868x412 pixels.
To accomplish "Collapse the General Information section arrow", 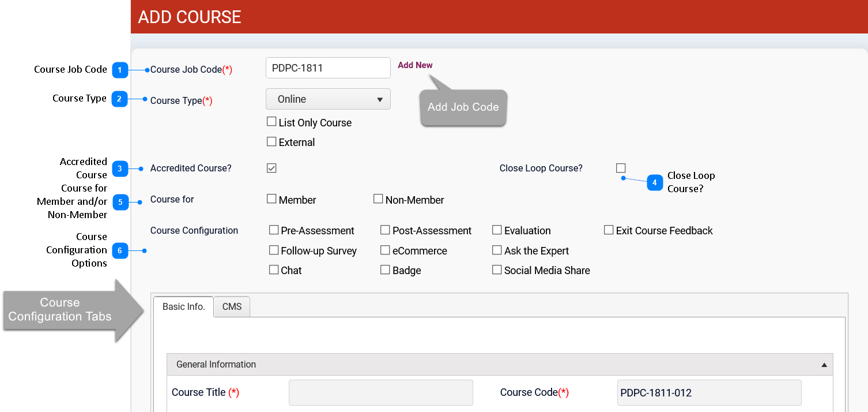I will tap(824, 365).
